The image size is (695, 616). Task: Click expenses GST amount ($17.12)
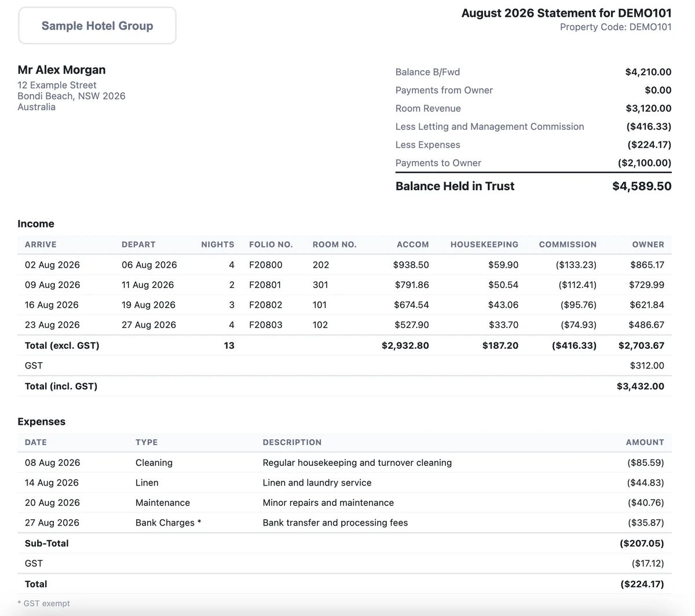tap(648, 563)
